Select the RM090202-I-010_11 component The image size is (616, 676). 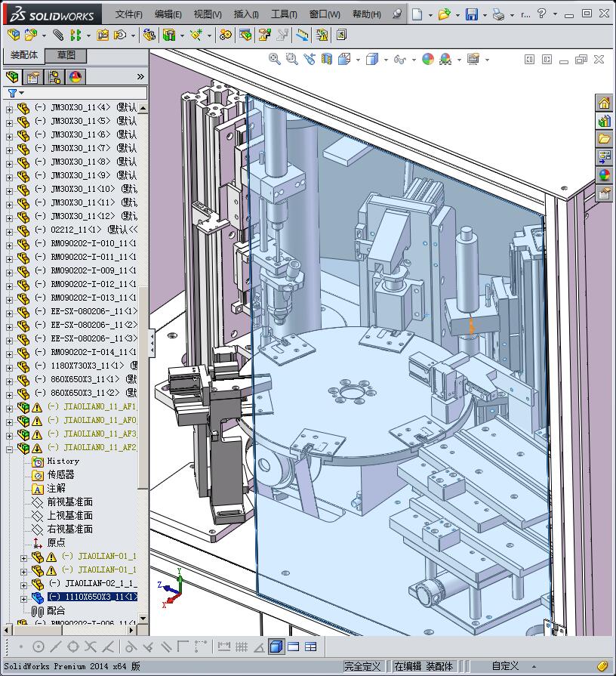click(x=94, y=243)
